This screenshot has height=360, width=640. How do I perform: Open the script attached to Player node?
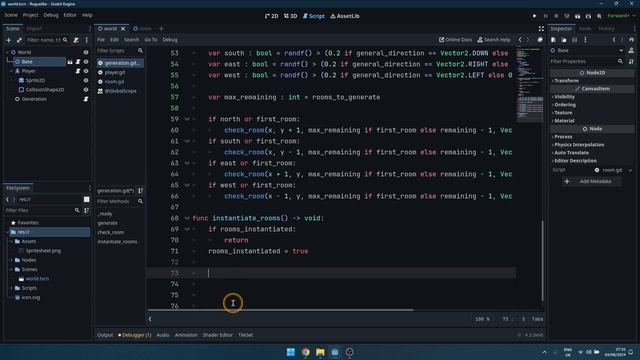[78, 71]
